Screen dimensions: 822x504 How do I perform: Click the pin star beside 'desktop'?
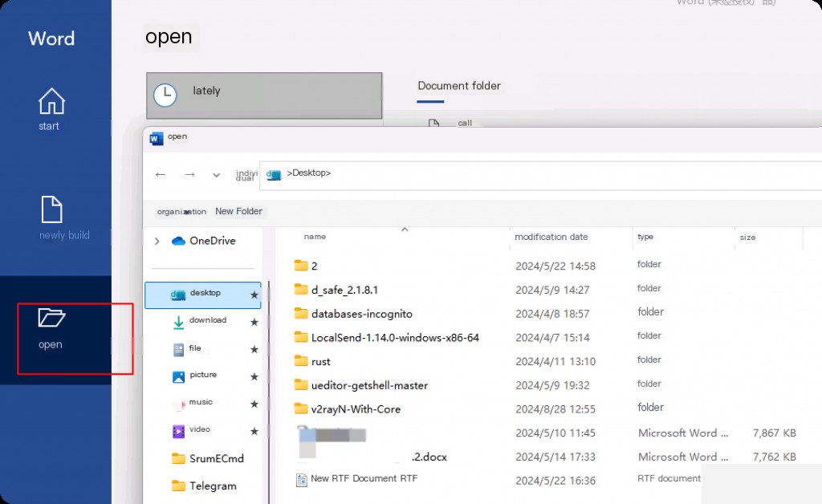click(254, 295)
